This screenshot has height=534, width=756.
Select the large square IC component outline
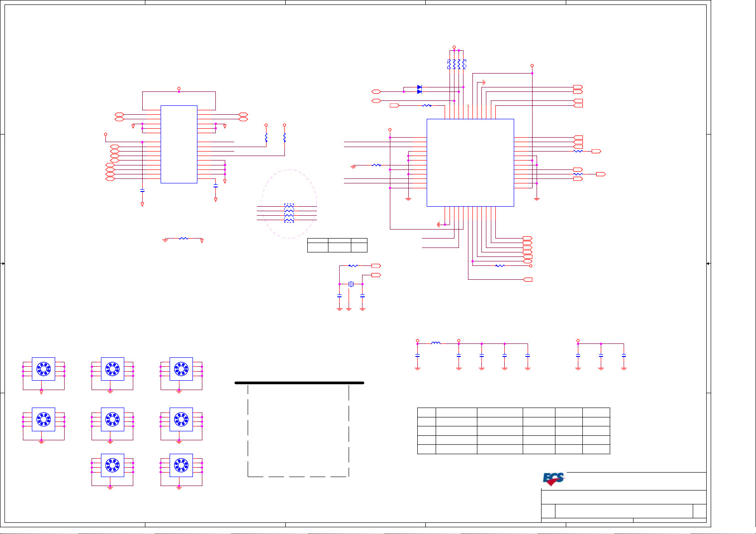(470, 163)
